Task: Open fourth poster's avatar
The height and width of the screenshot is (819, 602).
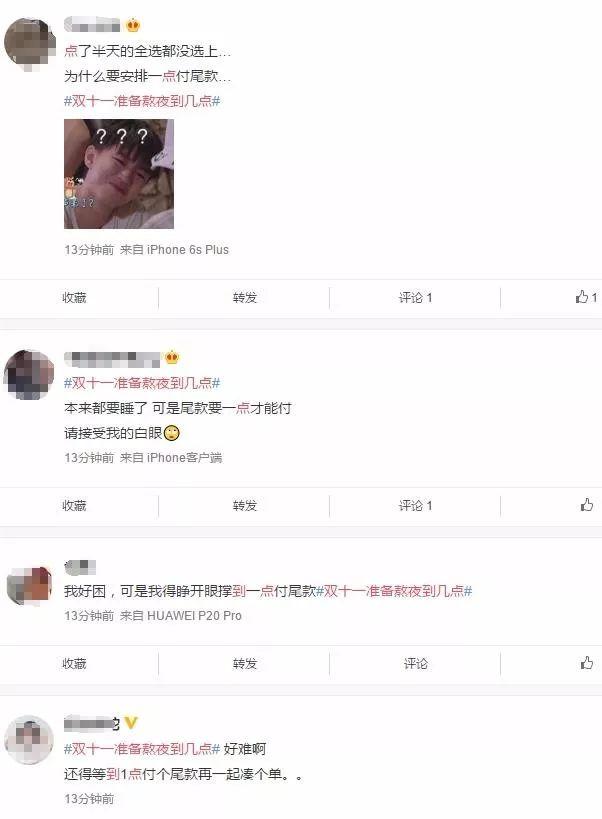Action: (29, 740)
